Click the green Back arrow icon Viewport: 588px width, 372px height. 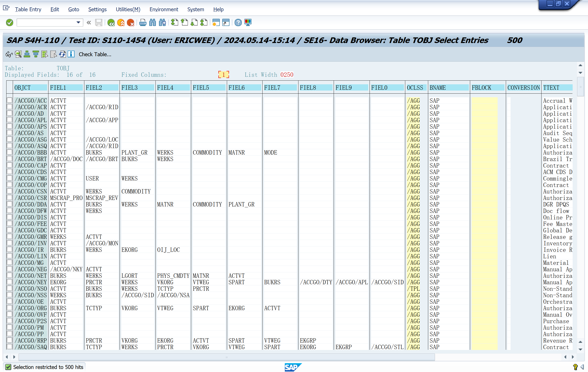pos(111,23)
